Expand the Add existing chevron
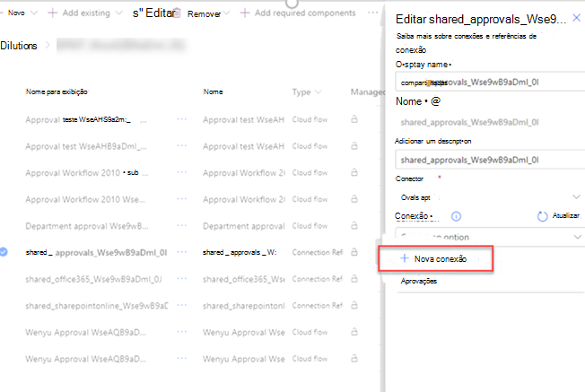The width and height of the screenshot is (585, 392). tap(118, 13)
